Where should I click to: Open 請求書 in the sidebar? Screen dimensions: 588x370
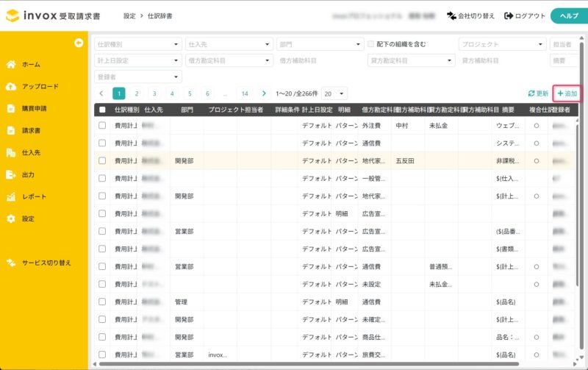pyautogui.click(x=31, y=131)
